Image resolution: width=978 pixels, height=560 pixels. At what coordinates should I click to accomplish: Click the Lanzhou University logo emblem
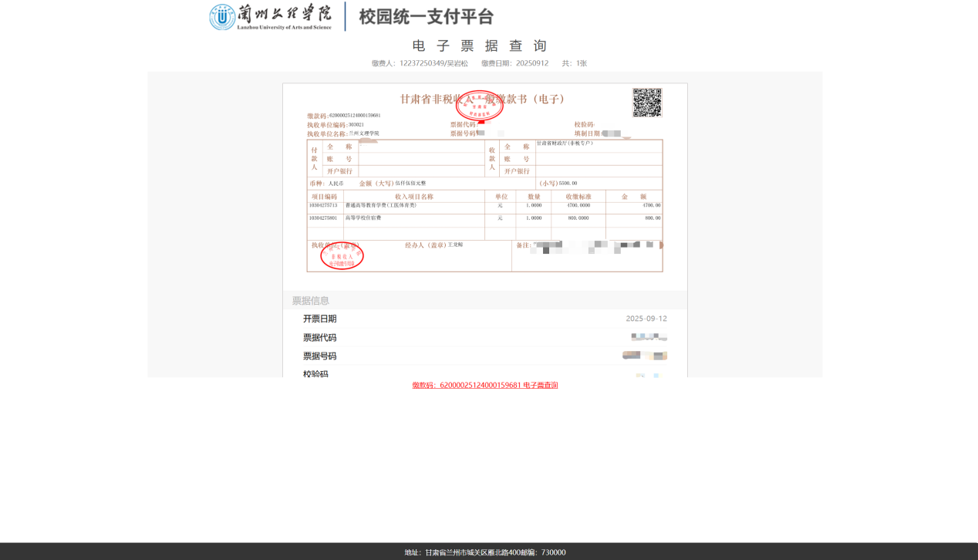pyautogui.click(x=222, y=17)
